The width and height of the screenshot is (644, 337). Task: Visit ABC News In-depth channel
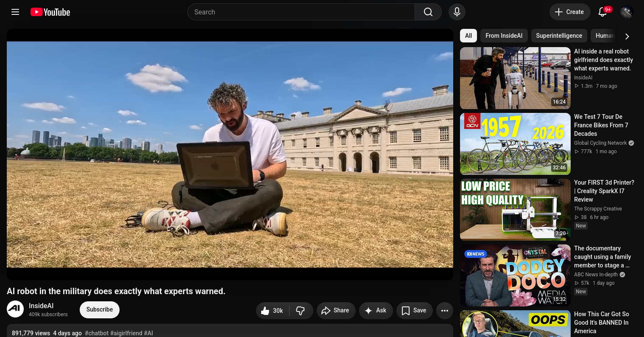pyautogui.click(x=596, y=275)
